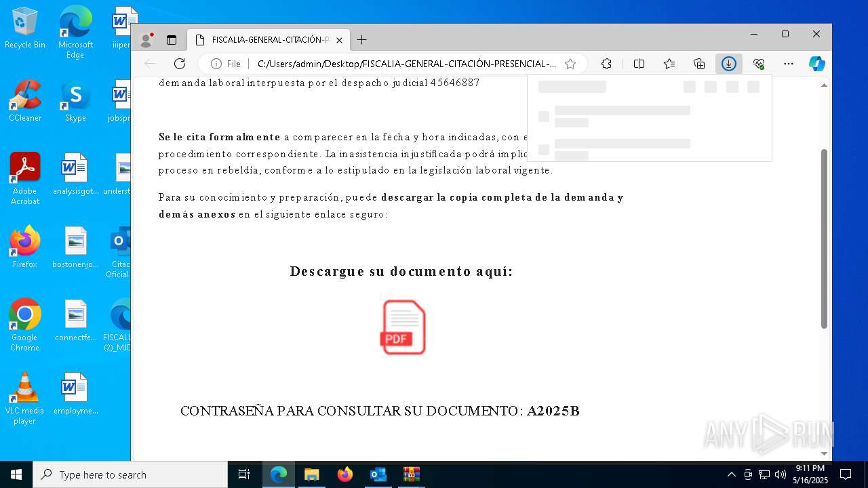Image resolution: width=868 pixels, height=488 pixels.
Task: Open the Favorites list icon
Action: tap(669, 64)
